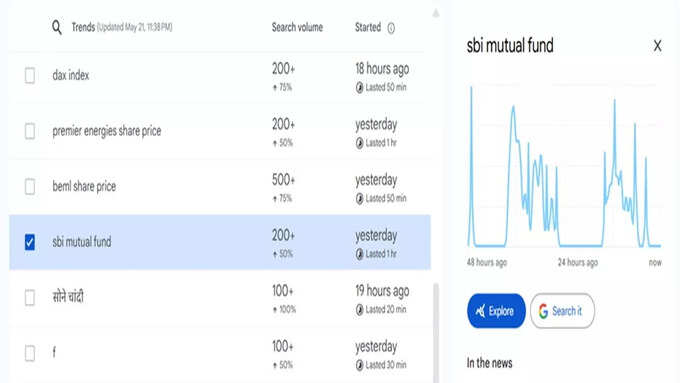Click the search magnifier icon beside Trends
The image size is (680, 383).
pos(57,27)
